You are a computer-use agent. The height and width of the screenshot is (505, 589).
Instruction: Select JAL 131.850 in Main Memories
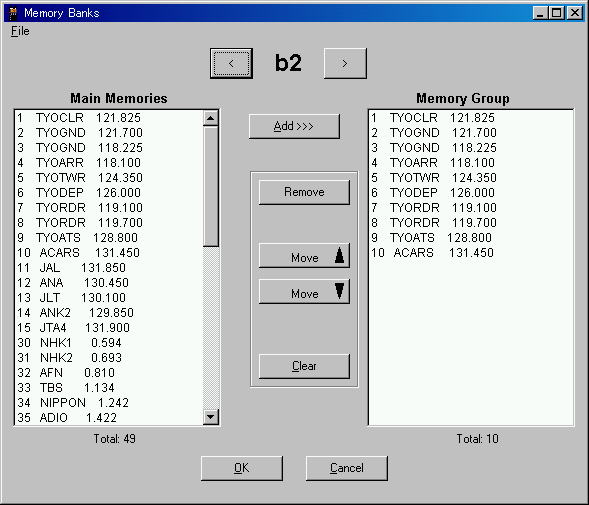click(x=109, y=268)
